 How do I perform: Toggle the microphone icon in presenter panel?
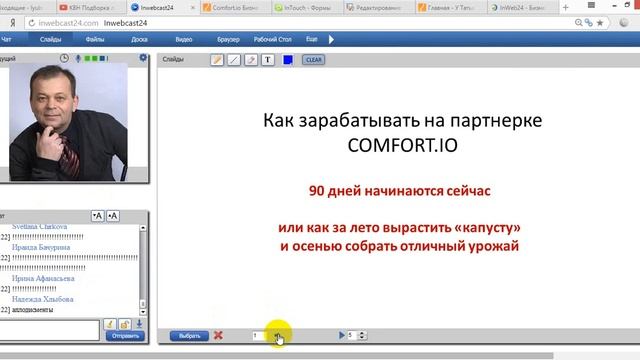[78, 58]
